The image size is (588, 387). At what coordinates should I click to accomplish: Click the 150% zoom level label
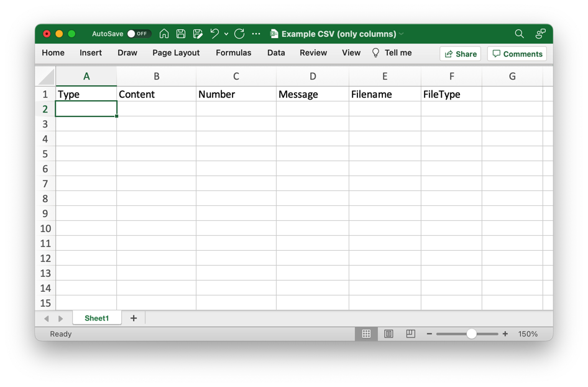point(528,333)
